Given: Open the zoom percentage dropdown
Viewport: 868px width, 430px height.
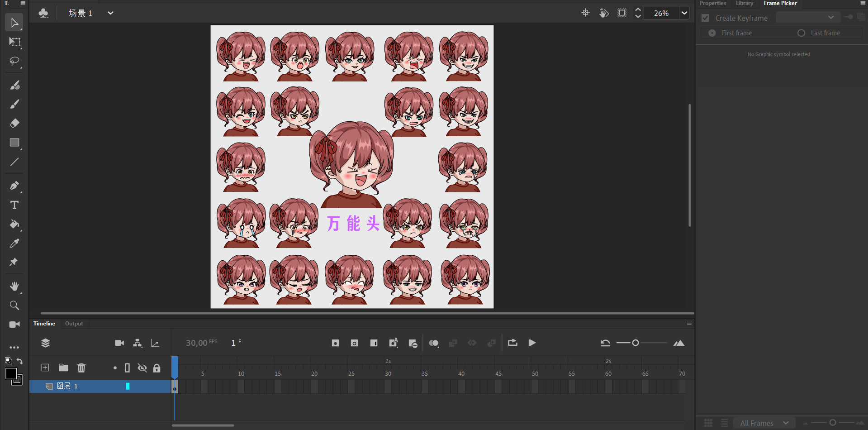Looking at the screenshot, I should (x=684, y=13).
